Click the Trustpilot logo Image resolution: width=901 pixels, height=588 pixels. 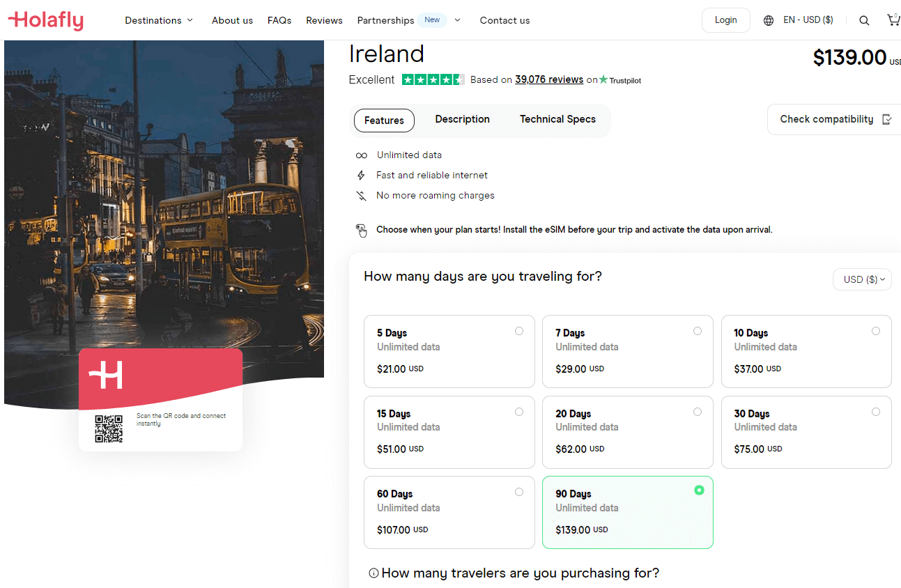click(x=620, y=80)
